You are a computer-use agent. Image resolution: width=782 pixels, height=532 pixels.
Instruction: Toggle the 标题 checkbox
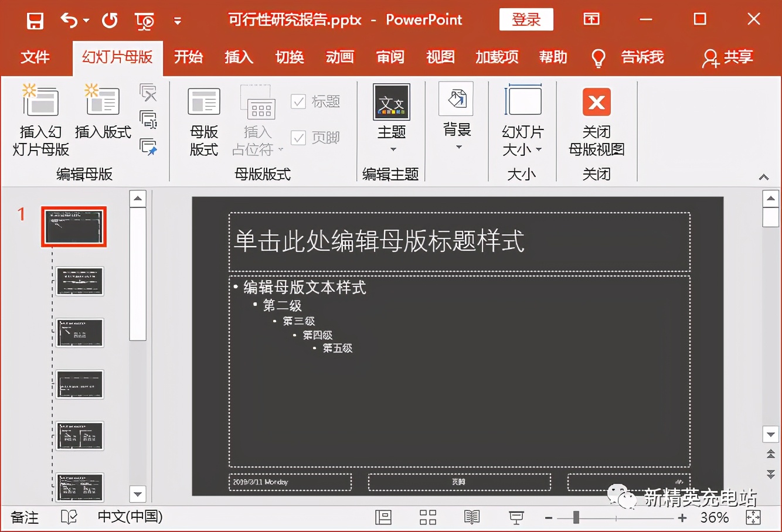pos(299,101)
